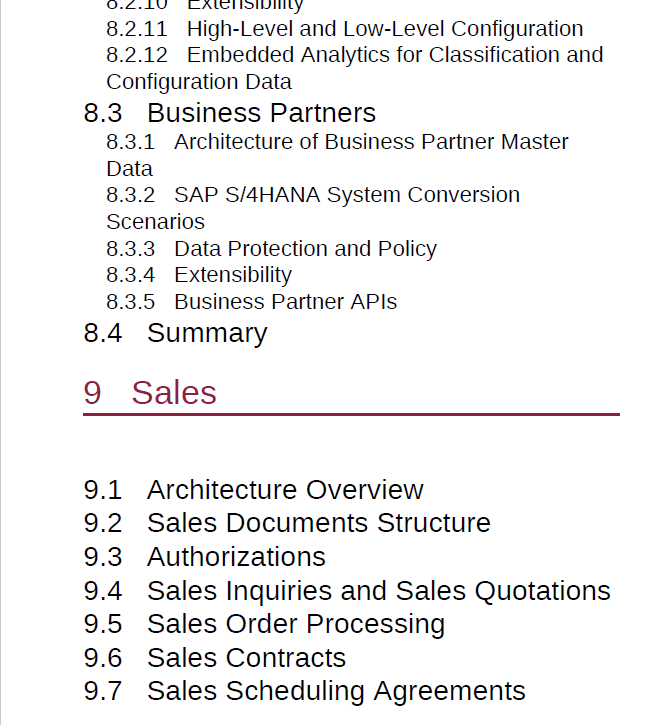The image size is (650, 725).
Task: Click the partially visible 8.2.10 Extensibility entry
Action: (x=205, y=6)
